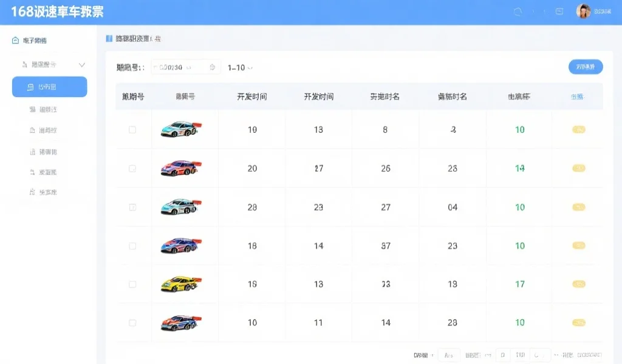
Task: Click the square message icon beside the avatar
Action: click(x=559, y=11)
